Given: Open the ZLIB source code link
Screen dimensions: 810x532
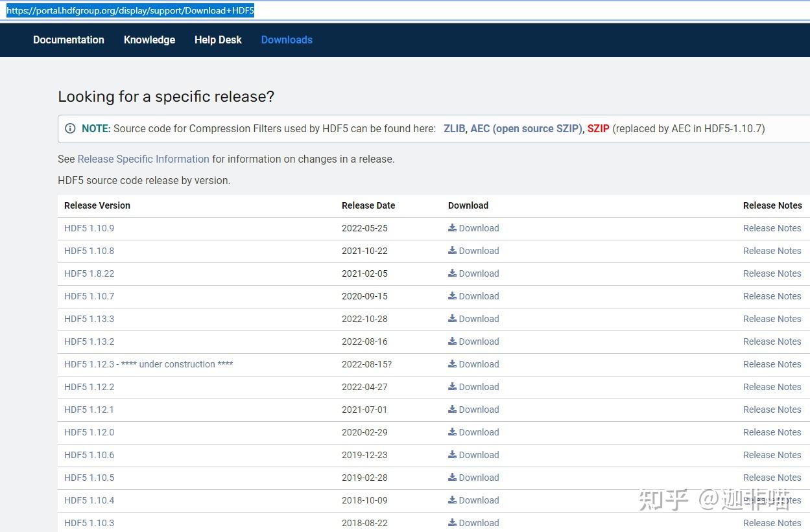Looking at the screenshot, I should tap(454, 128).
